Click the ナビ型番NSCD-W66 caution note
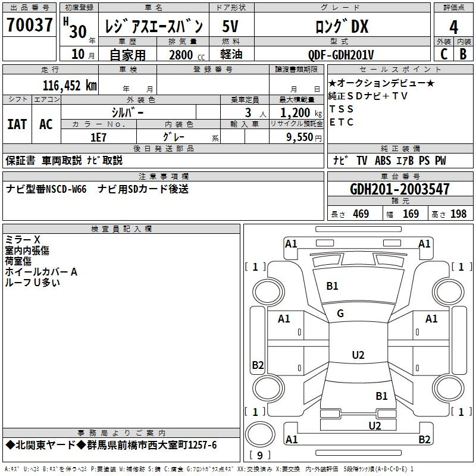476x476 pixels. click(x=46, y=189)
